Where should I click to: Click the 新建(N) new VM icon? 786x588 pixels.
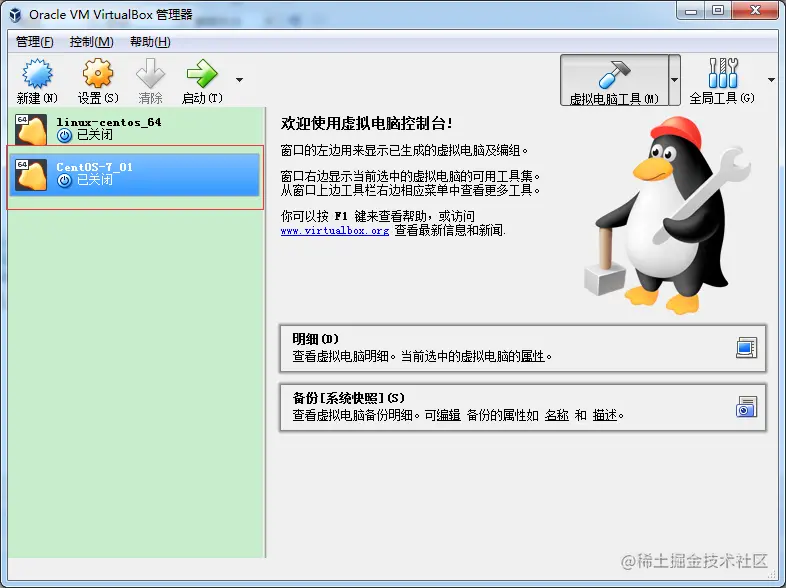[37, 74]
